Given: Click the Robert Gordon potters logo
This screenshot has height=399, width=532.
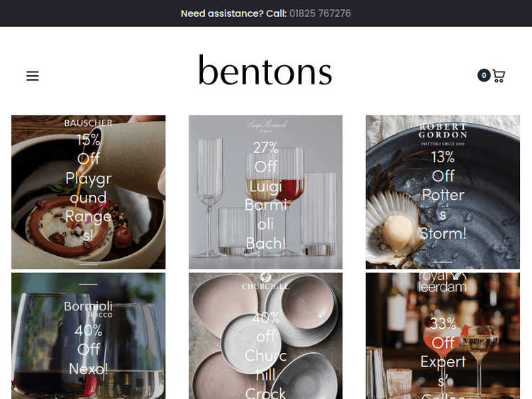Looking at the screenshot, I should coord(443,134).
